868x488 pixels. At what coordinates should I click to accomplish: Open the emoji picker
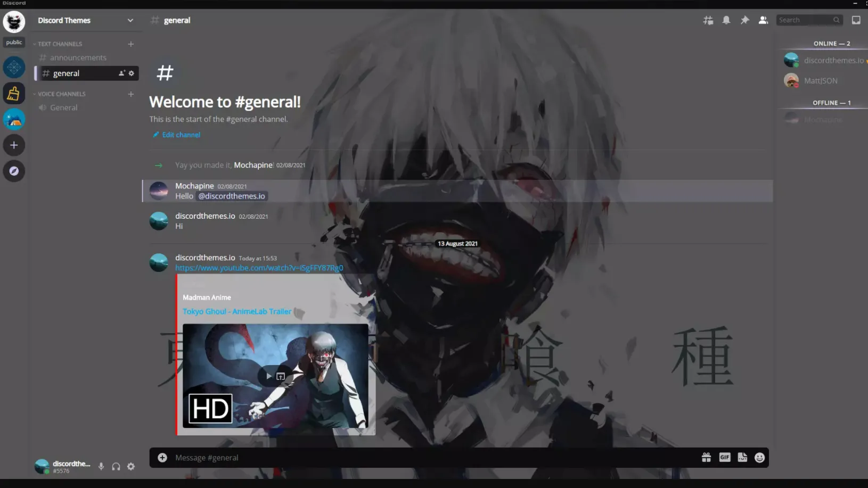(760, 458)
